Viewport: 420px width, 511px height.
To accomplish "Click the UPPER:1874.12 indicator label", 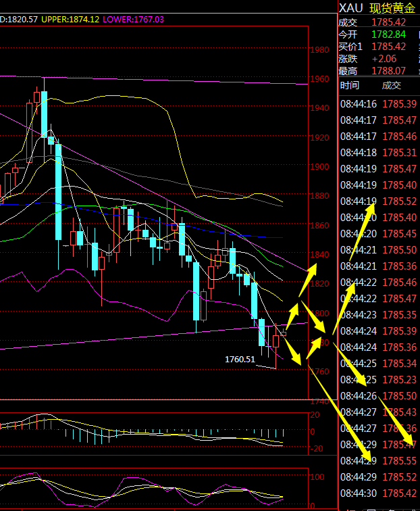I will tap(70, 20).
